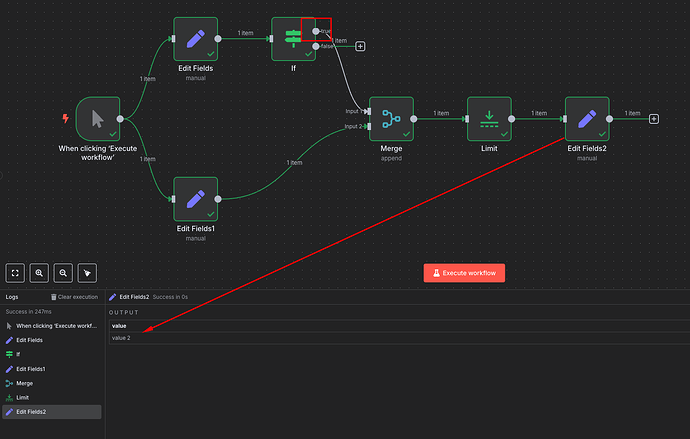Click the 'append' subtitle under Merge
The image size is (690, 439).
[391, 158]
